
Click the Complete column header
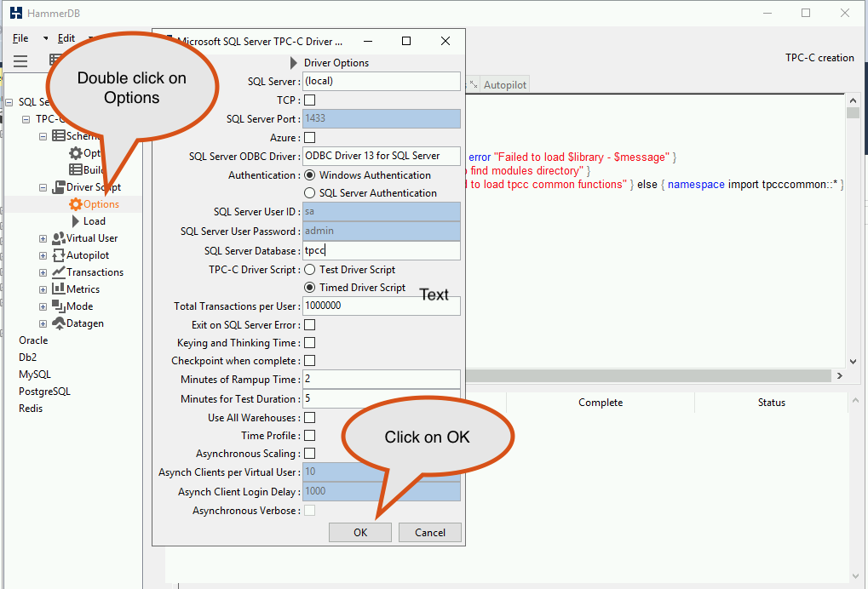coord(601,403)
